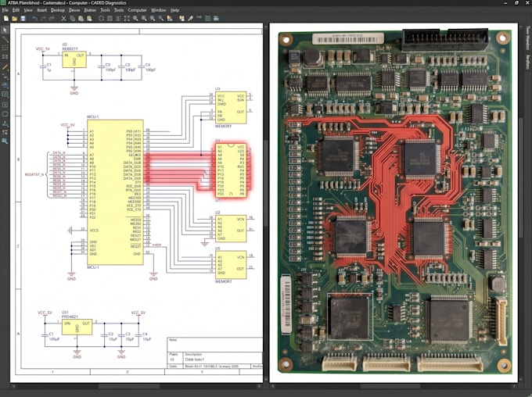This screenshot has height=397, width=532.
Task: Select the rounded rectangle tool in left toolbar
Action: tap(5, 114)
